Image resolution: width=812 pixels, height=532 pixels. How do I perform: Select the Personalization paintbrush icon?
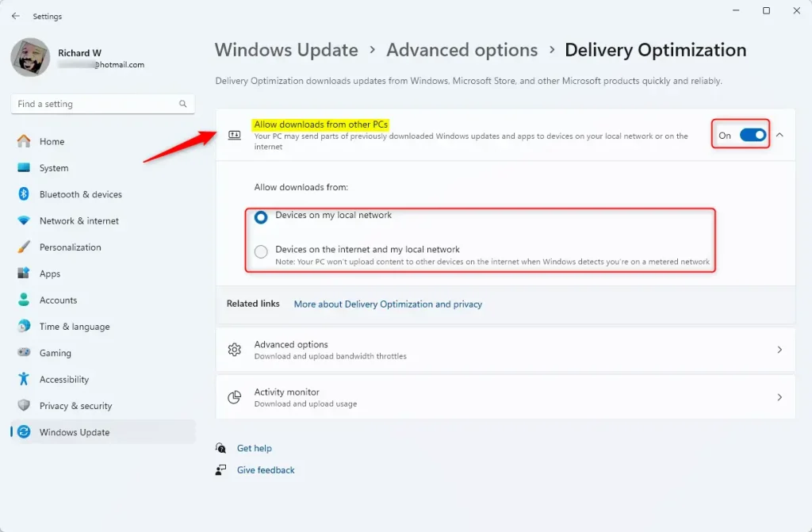point(24,247)
